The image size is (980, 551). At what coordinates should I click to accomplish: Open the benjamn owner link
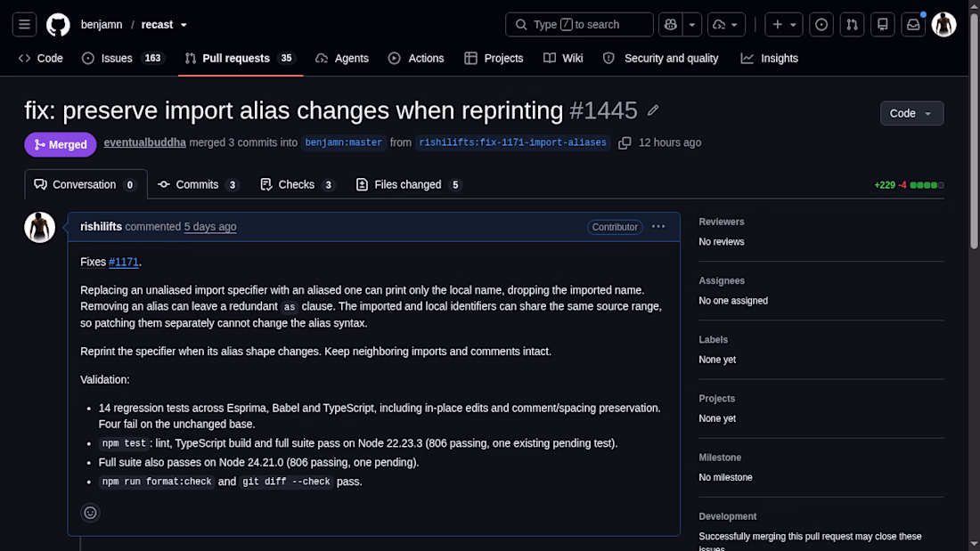(x=102, y=25)
